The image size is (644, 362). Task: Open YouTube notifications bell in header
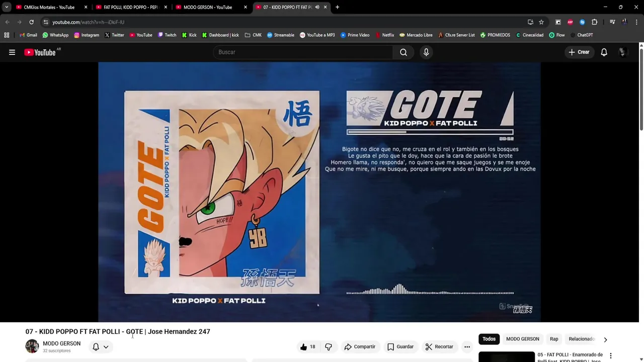604,52
